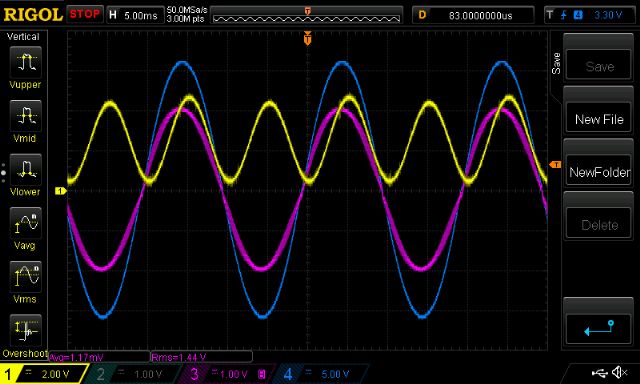
Task: Select the Vupper measurement icon
Action: [25, 62]
